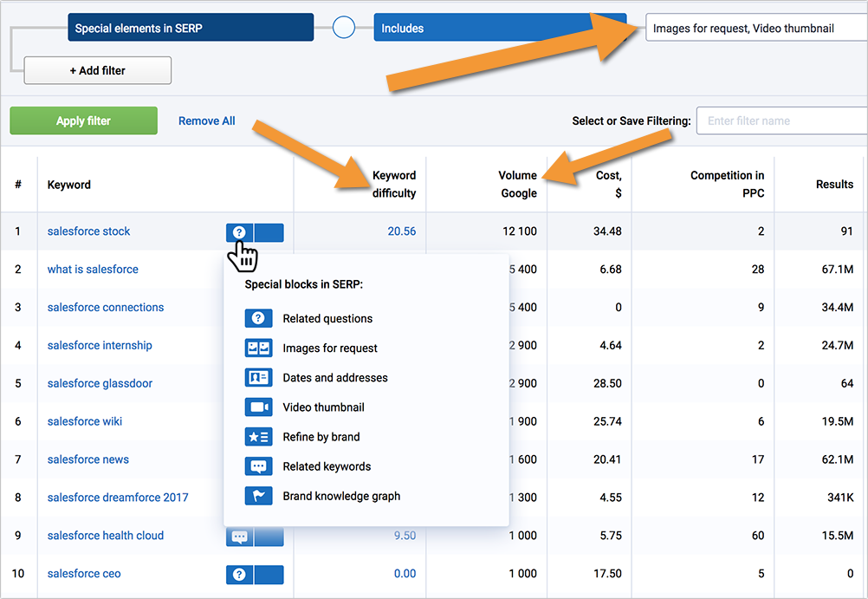Click the Special blocks in SERP heading
Screen dimensions: 868x599
pos(304,284)
